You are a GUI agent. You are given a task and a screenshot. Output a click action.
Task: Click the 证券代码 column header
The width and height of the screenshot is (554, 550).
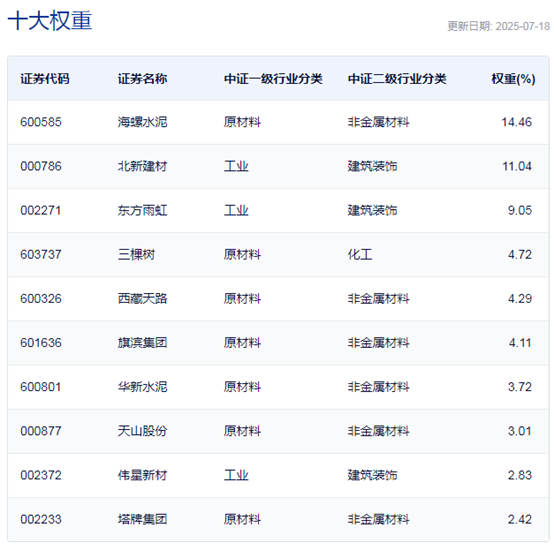point(45,78)
